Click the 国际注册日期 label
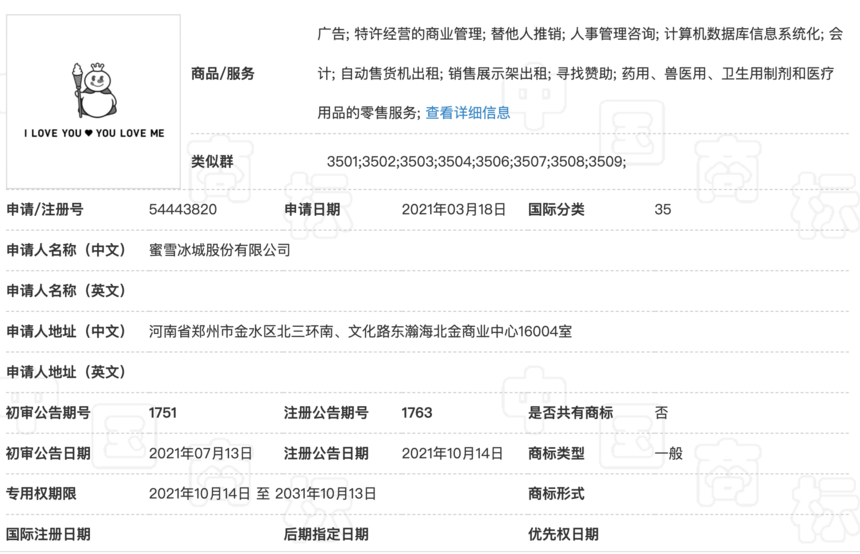 click(x=48, y=534)
